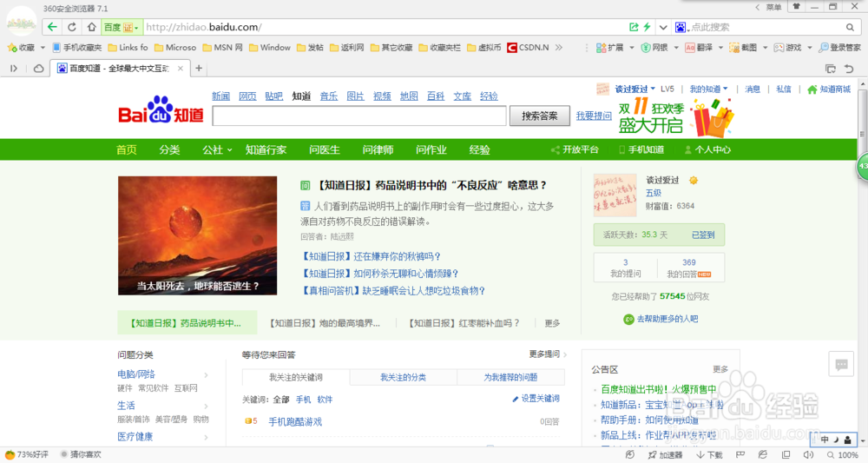This screenshot has height=463, width=868.
Task: Open the red sun article thumbnail
Action: (197, 235)
